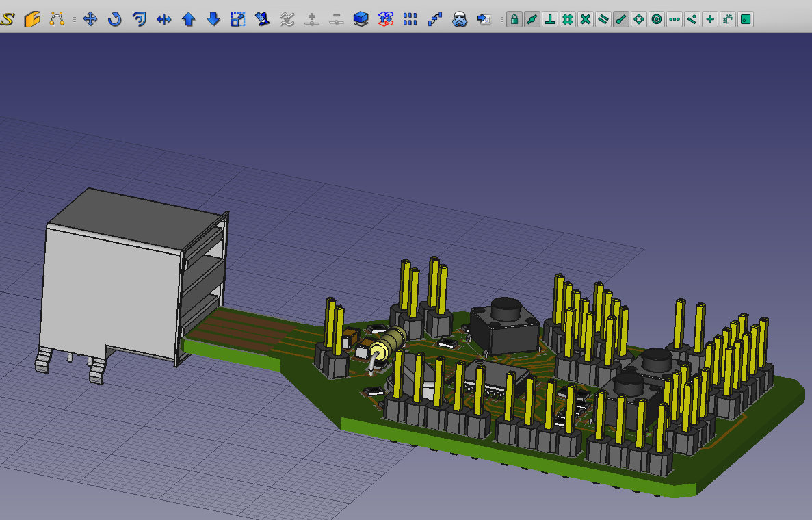The width and height of the screenshot is (812, 520).
Task: Toggle the highlighted diagonal-line green button
Action: coord(621,19)
